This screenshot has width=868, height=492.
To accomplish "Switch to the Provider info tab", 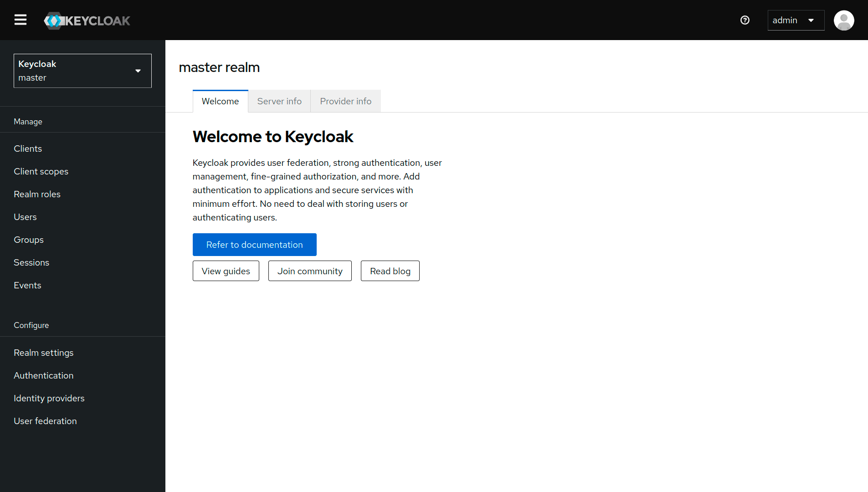I will click(x=345, y=101).
